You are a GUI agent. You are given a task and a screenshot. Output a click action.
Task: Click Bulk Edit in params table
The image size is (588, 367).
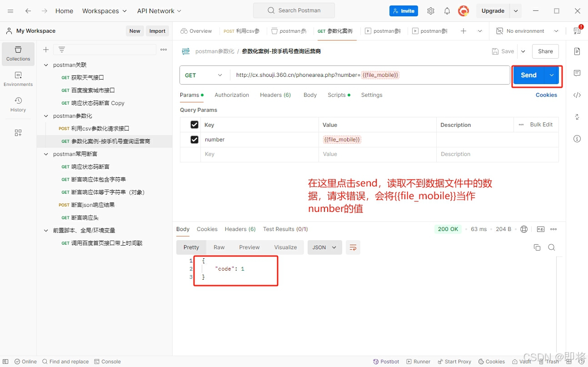[541, 125]
